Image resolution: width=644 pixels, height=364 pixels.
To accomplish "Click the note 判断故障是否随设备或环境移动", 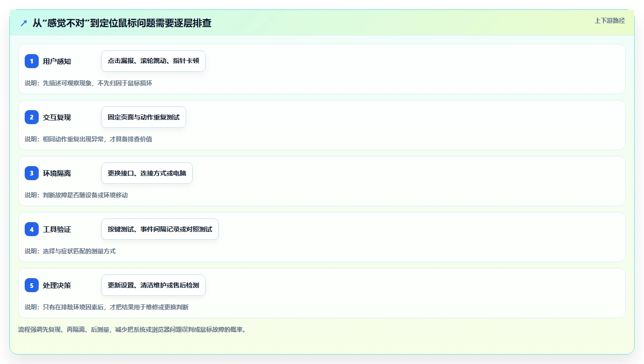I will tap(85, 195).
